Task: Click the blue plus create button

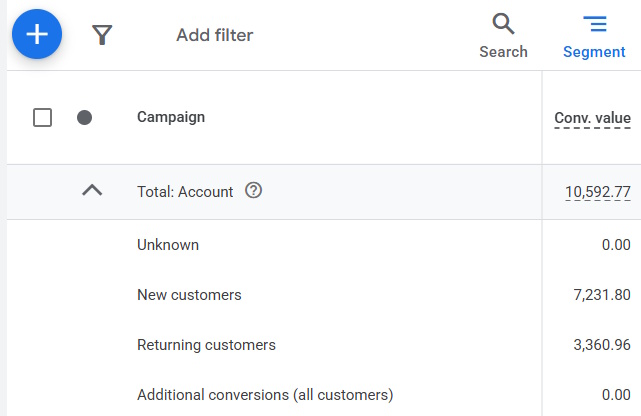Action: (x=37, y=35)
